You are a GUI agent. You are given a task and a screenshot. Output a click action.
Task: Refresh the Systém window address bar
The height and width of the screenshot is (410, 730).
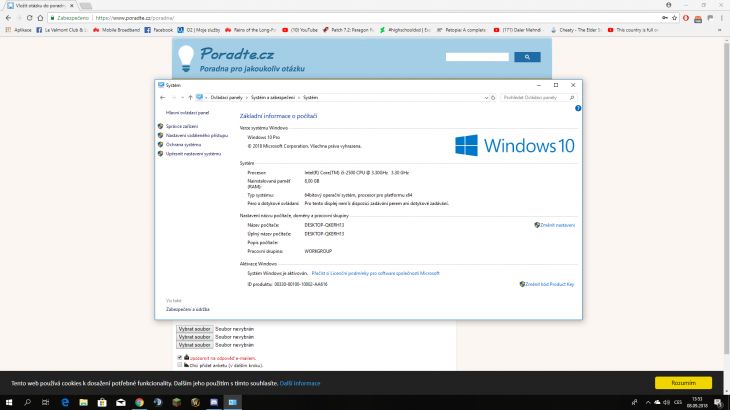pyautogui.click(x=493, y=98)
